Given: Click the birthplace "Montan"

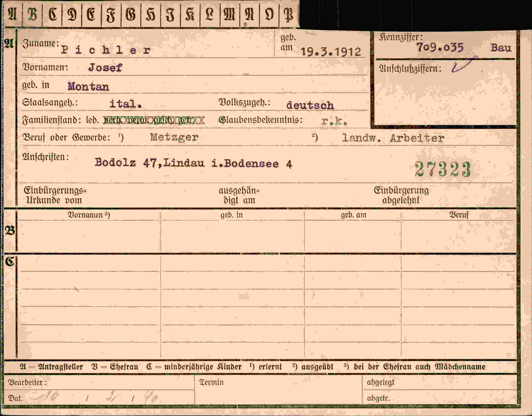Looking at the screenshot, I should point(88,86).
